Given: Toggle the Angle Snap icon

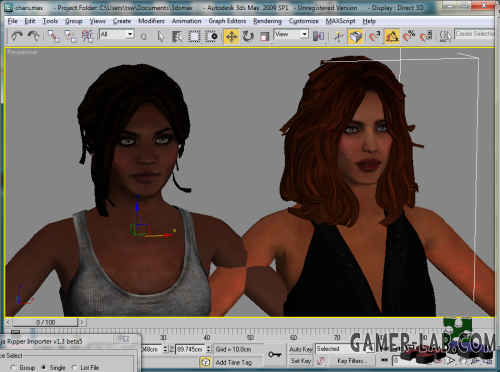Looking at the screenshot, I should (392, 36).
